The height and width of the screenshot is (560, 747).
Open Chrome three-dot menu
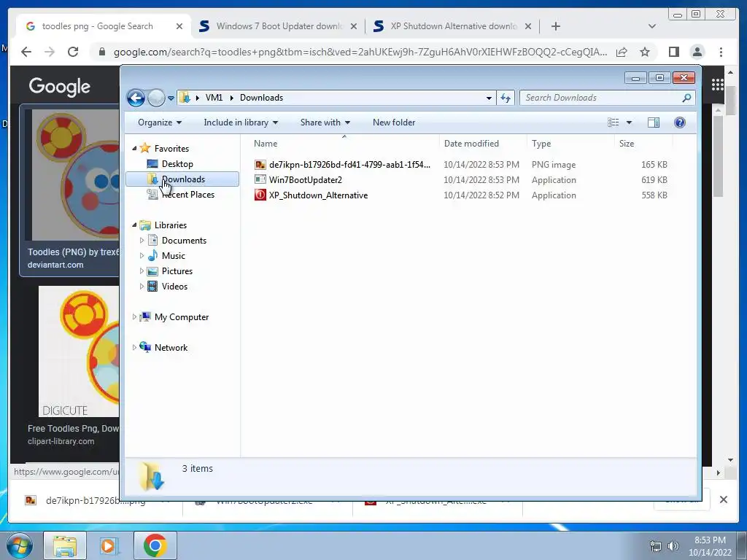click(721, 52)
